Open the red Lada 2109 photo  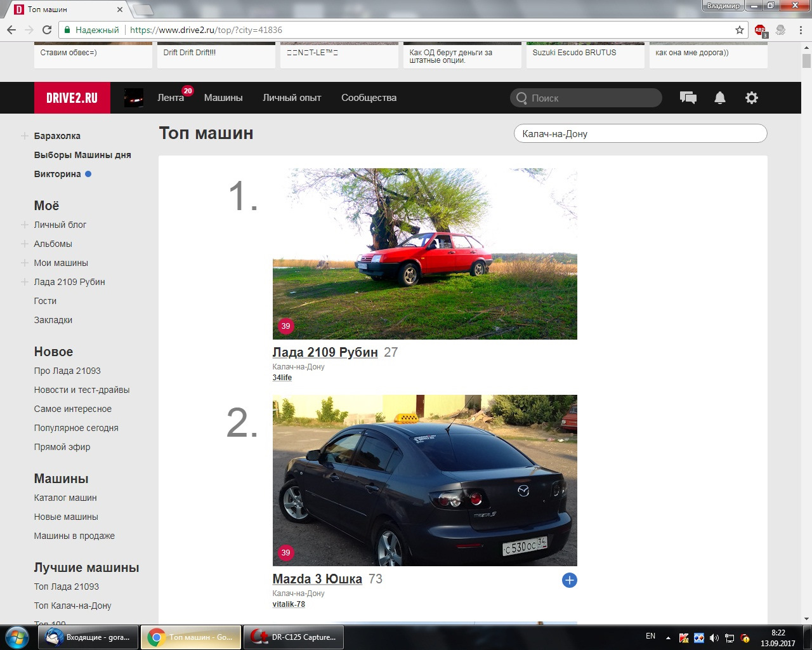click(425, 254)
